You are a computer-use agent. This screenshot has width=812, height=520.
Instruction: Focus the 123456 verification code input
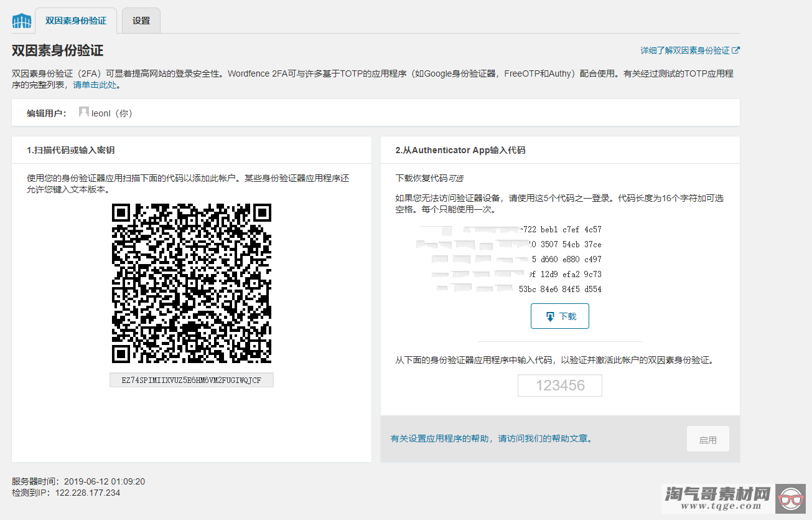(560, 385)
